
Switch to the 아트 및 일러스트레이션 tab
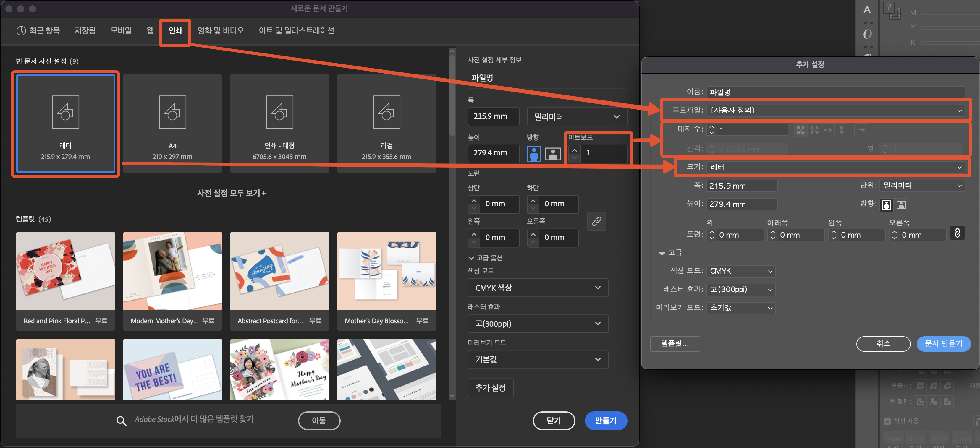point(296,30)
